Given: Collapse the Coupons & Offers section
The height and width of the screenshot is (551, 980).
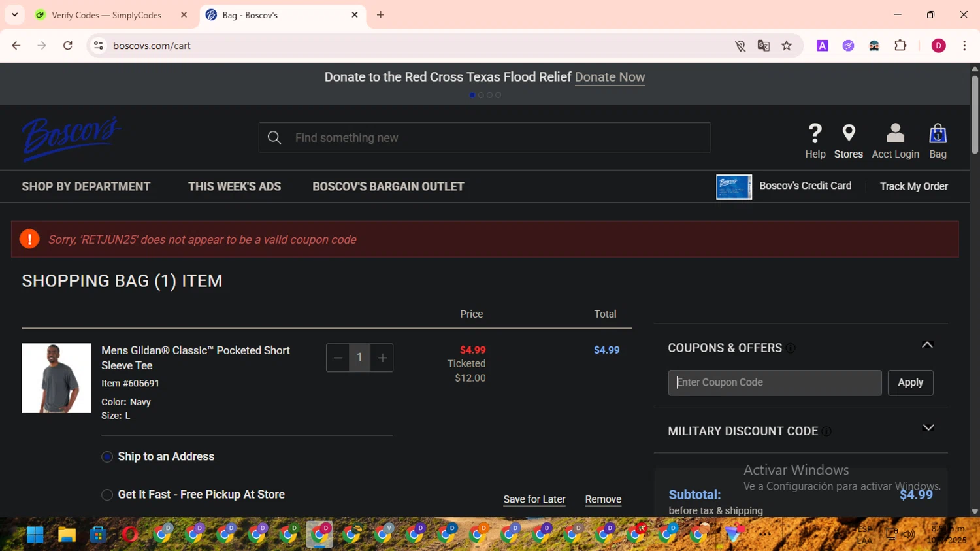Looking at the screenshot, I should click(927, 345).
